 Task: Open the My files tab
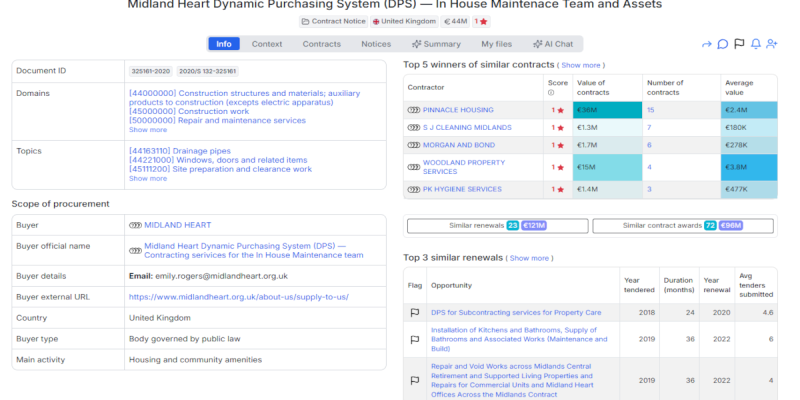click(x=496, y=44)
